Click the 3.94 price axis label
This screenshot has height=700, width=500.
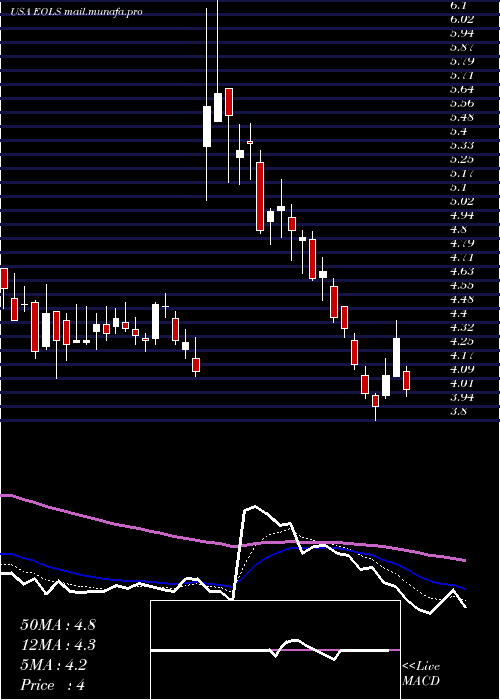point(462,397)
